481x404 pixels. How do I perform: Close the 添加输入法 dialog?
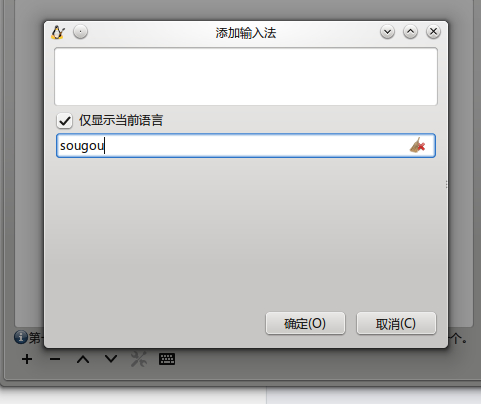433,32
